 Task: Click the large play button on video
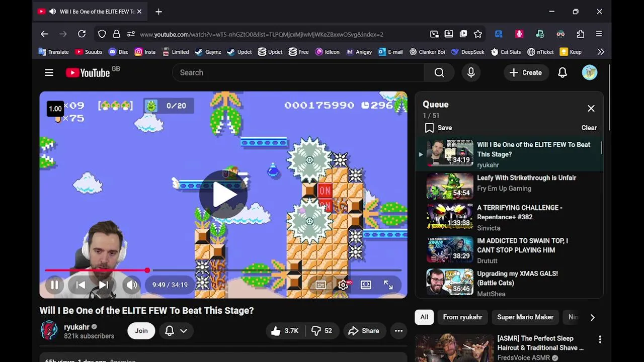[x=223, y=194]
